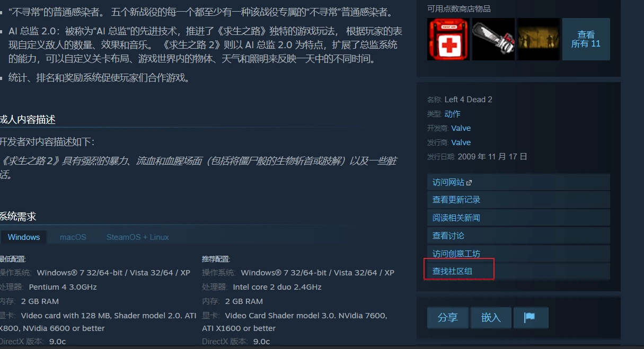The image size is (644, 349).
Task: Open 查看所有 11 points shop items
Action: (586, 39)
